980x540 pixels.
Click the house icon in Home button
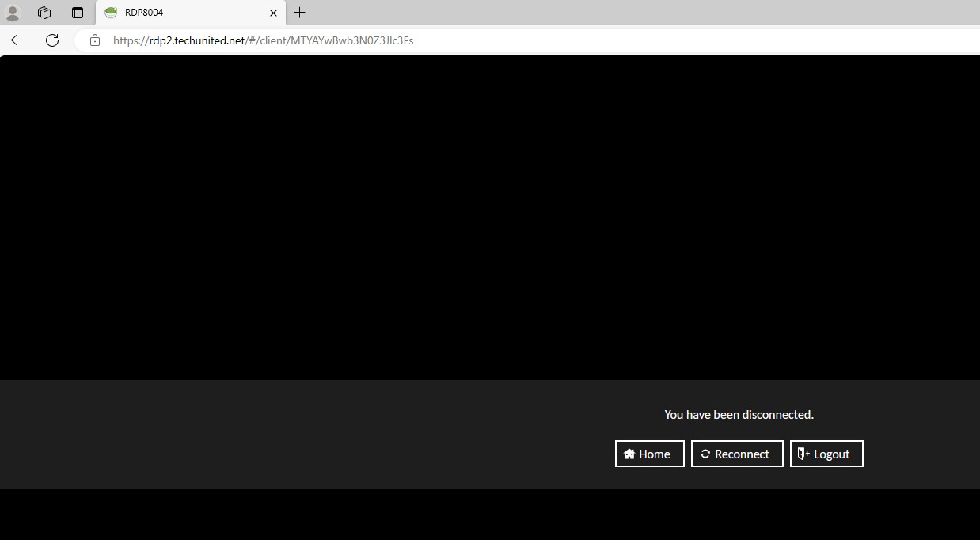coord(629,454)
